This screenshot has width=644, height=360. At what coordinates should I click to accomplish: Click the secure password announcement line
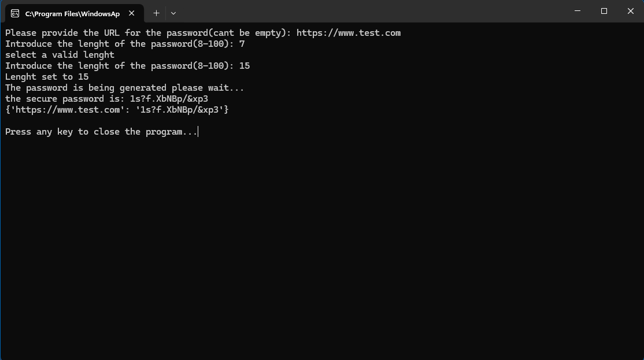click(106, 98)
